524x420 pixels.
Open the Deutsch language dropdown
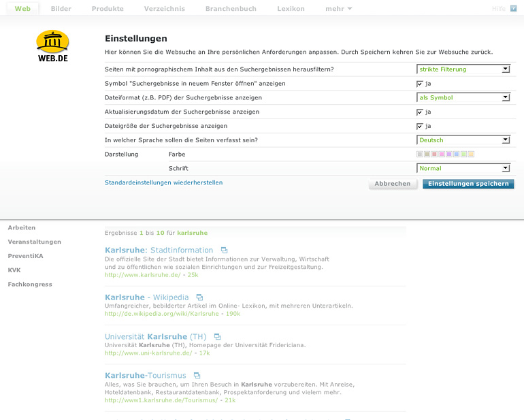[463, 140]
